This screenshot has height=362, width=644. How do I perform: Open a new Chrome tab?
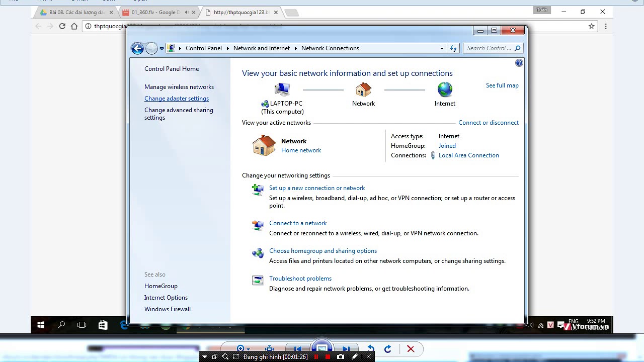(x=292, y=13)
